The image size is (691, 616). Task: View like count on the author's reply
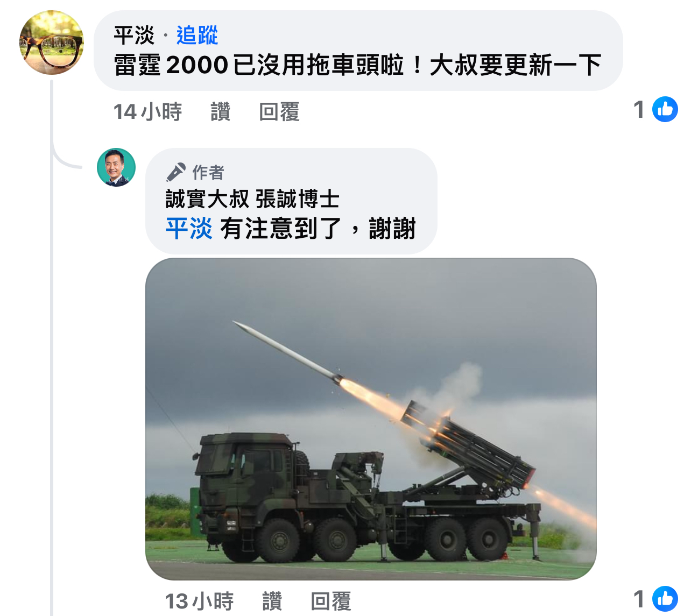click(639, 599)
